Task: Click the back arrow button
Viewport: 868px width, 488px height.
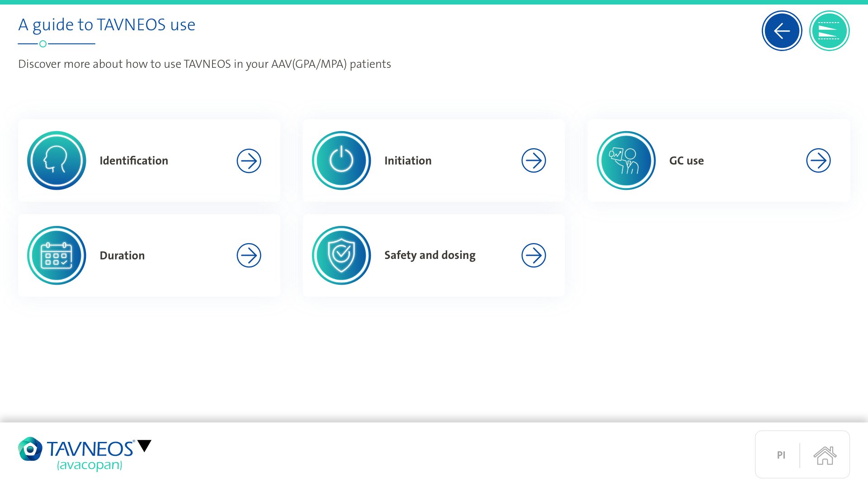Action: (x=782, y=31)
